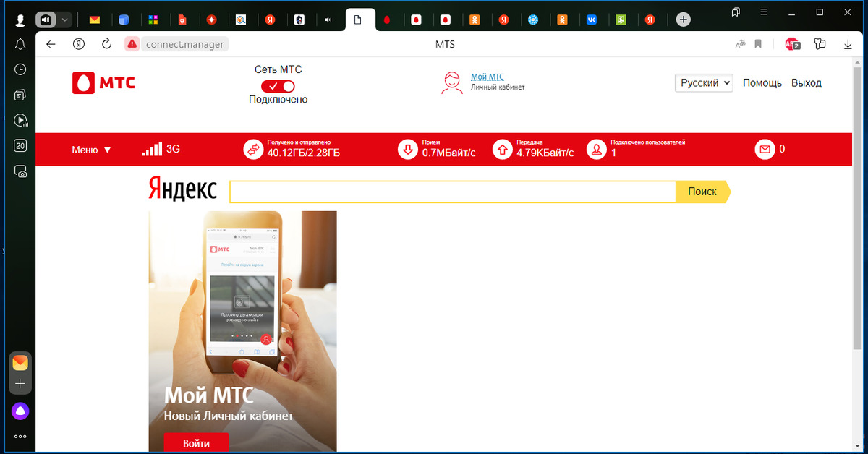Open the extensions icon beside AdBlock
The height and width of the screenshot is (454, 868).
(820, 44)
